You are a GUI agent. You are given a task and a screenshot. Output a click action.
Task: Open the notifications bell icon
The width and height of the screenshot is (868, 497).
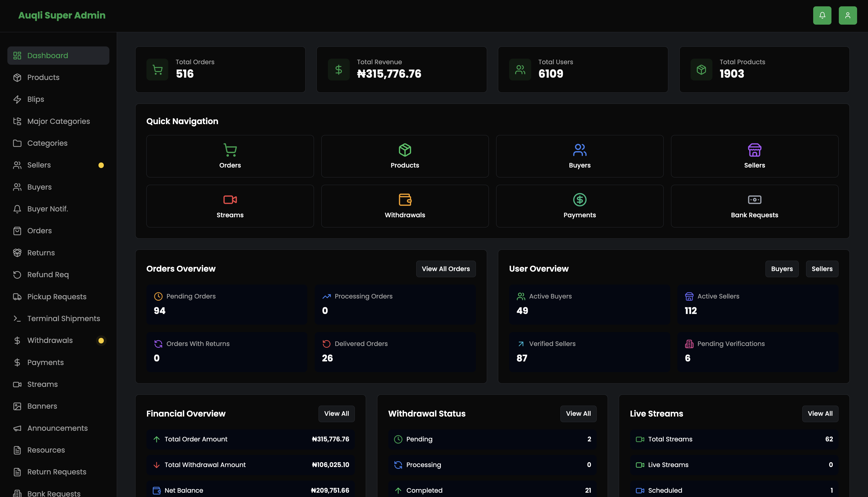tap(822, 15)
